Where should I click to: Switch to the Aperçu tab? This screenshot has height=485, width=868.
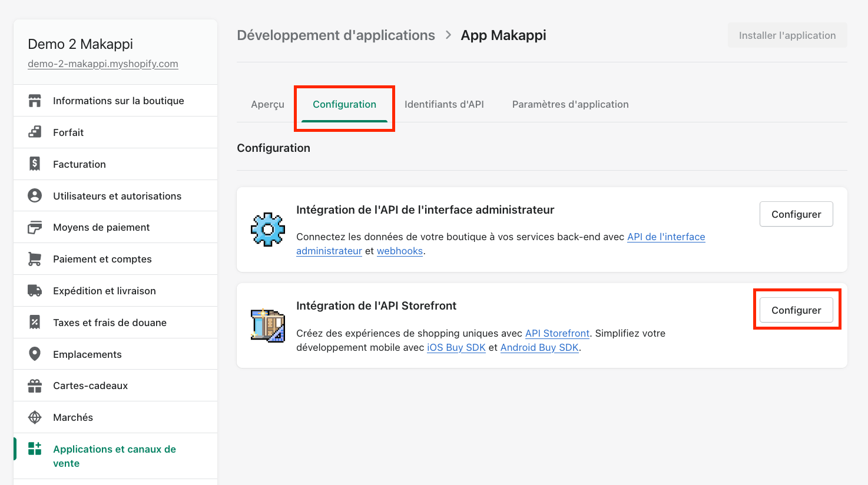(x=267, y=104)
